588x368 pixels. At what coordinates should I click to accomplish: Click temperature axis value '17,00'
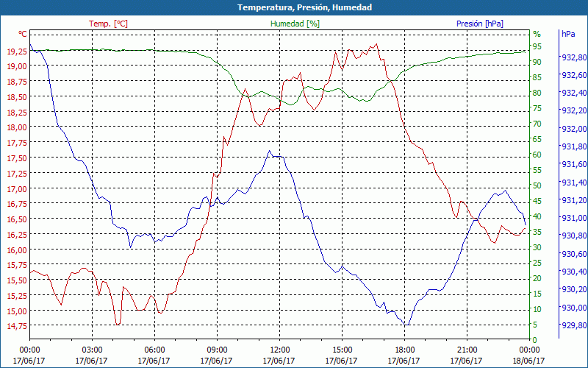17,188
